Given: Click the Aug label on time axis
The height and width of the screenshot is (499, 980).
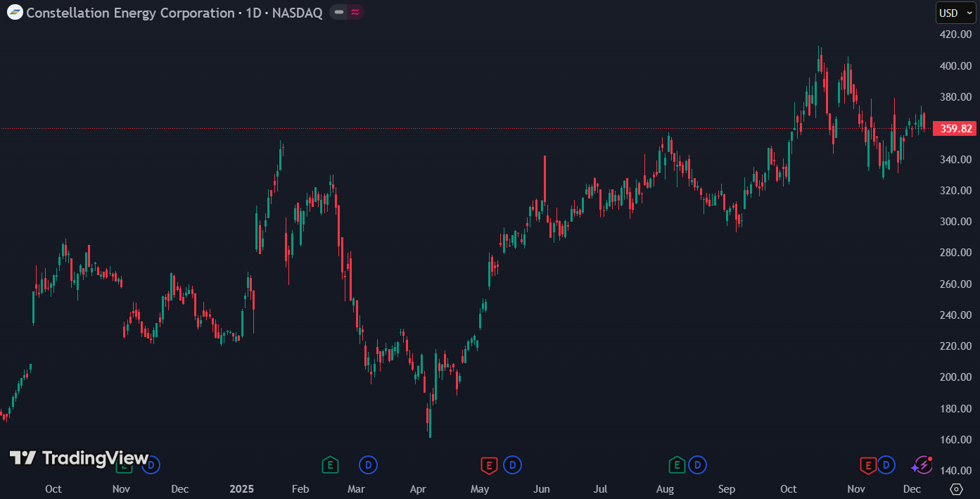Looking at the screenshot, I should coord(665,489).
